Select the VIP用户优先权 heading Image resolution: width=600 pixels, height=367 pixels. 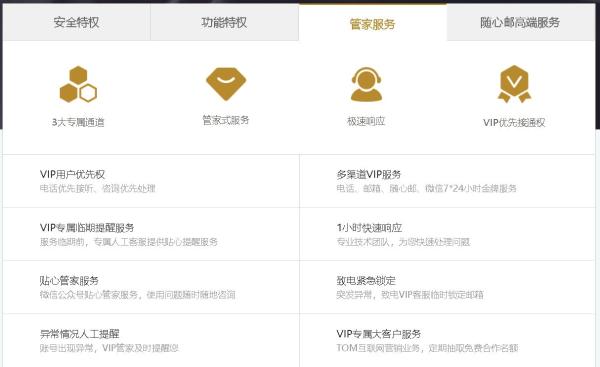tap(72, 175)
